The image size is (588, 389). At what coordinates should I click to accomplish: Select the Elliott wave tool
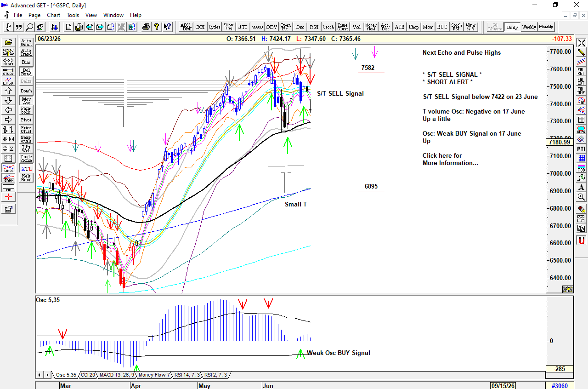point(8,82)
